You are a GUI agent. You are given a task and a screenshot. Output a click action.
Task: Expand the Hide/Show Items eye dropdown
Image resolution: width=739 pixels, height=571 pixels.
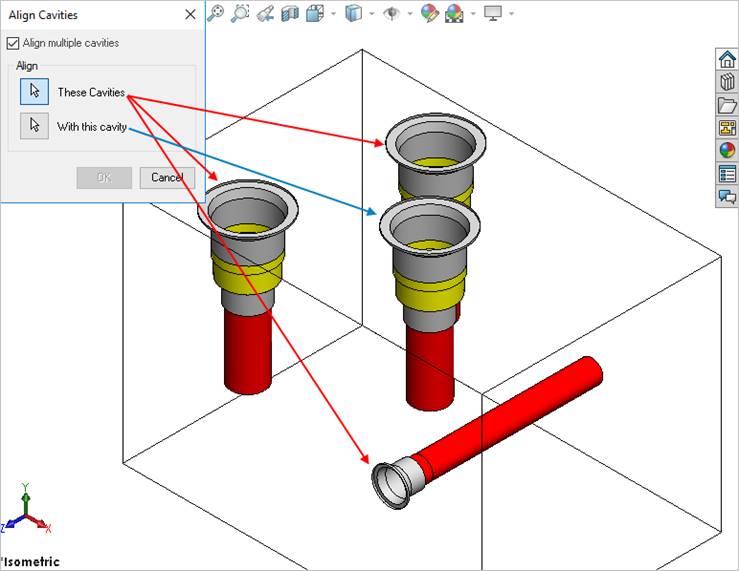point(408,14)
